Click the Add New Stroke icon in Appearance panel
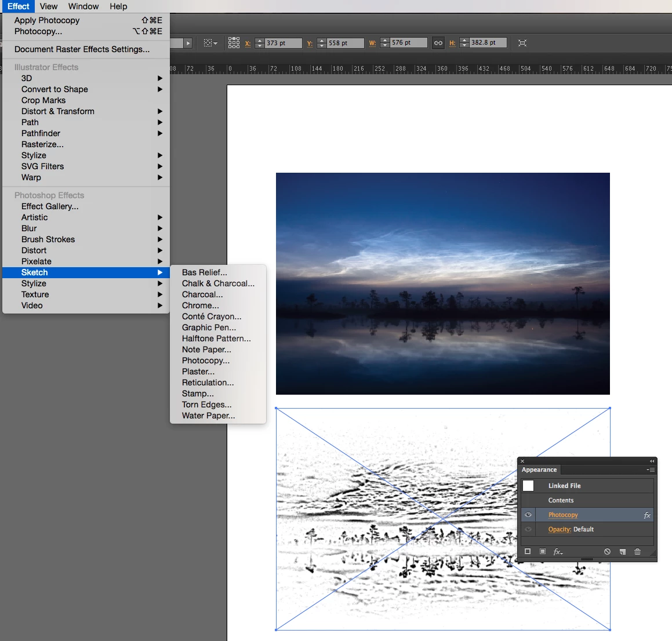This screenshot has height=641, width=672. (528, 551)
